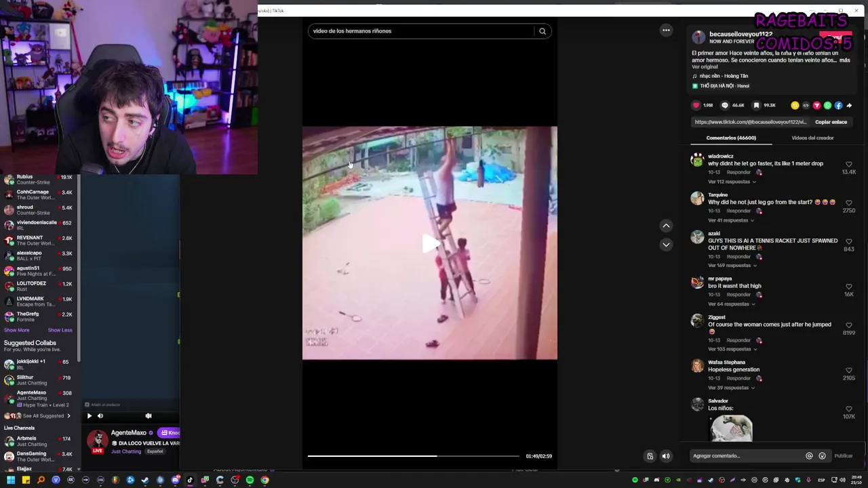Toggle the TikTok video volume speaker
The image size is (868, 488).
[666, 456]
